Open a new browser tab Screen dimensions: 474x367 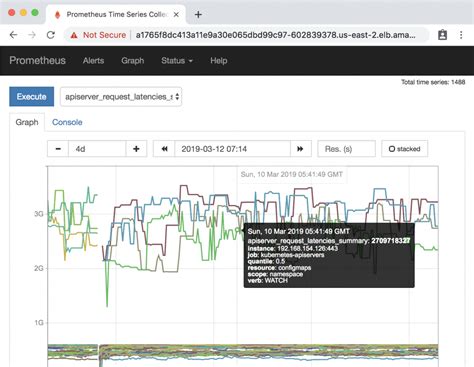(x=198, y=14)
